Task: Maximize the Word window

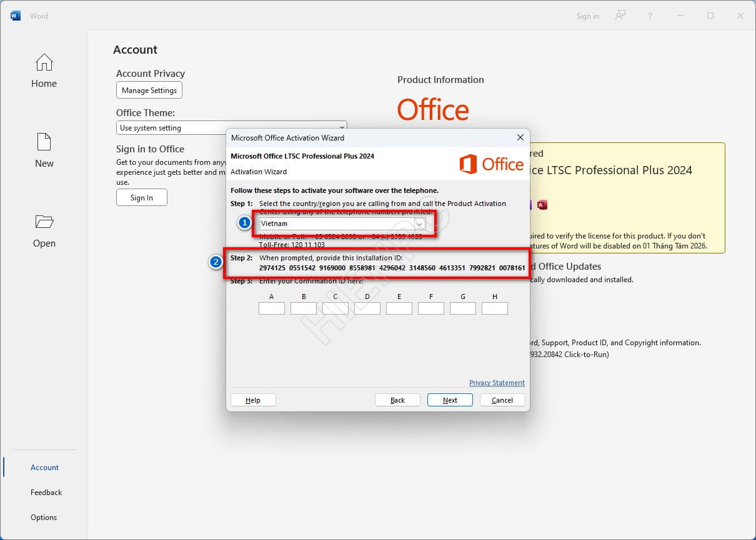Action: coord(710,16)
